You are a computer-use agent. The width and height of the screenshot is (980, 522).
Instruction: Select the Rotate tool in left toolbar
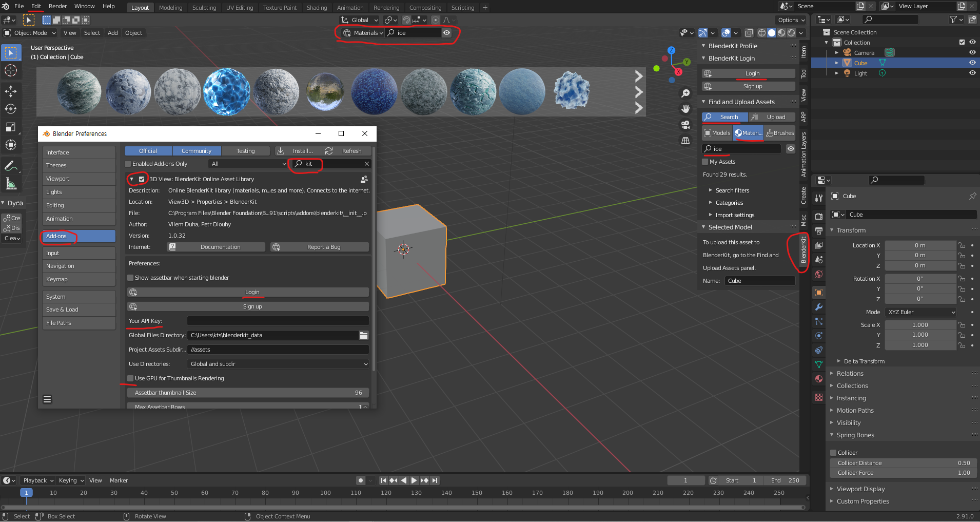click(x=11, y=109)
